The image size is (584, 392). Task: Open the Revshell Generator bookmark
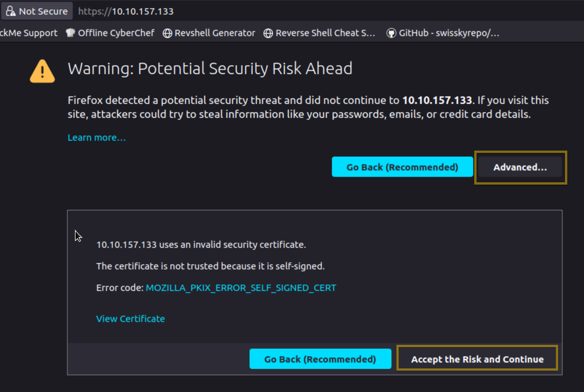pyautogui.click(x=215, y=33)
